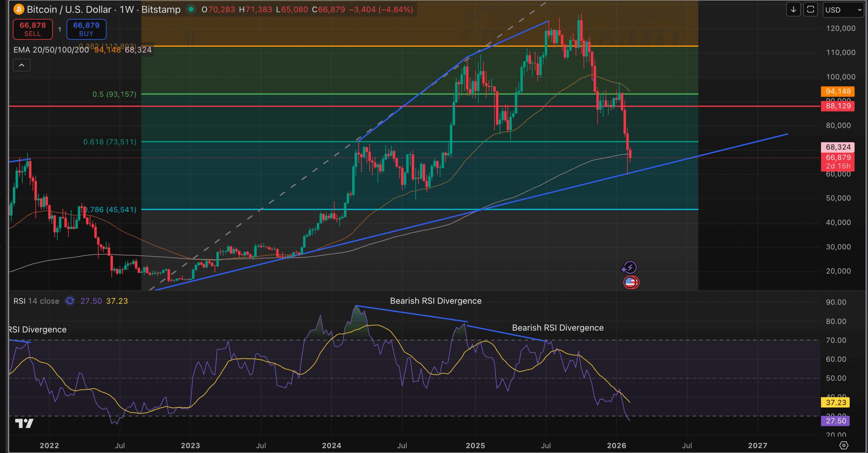
Task: Click the 66,879 BUY button
Action: (86, 29)
